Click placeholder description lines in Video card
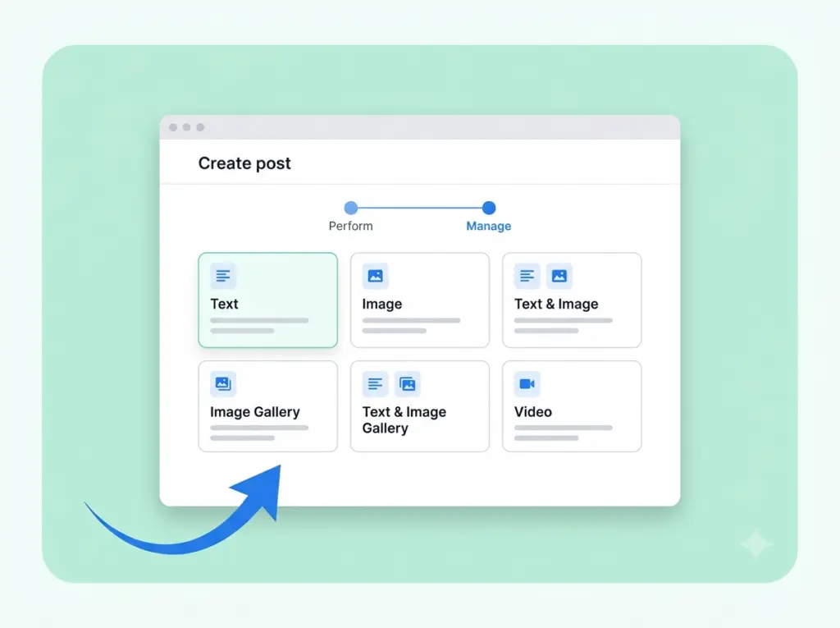The image size is (840, 628). point(563,433)
